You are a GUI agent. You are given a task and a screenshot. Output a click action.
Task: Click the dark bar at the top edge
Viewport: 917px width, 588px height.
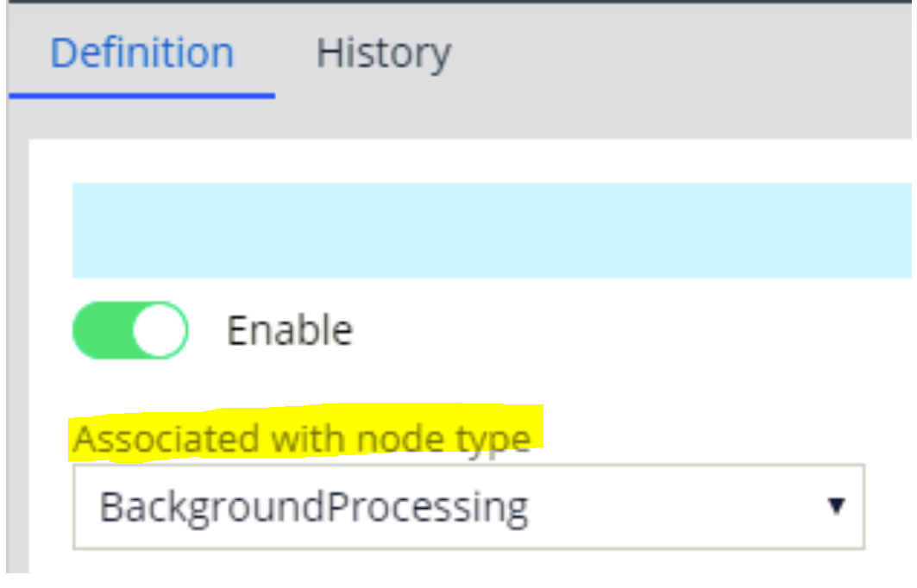[x=457, y=7]
